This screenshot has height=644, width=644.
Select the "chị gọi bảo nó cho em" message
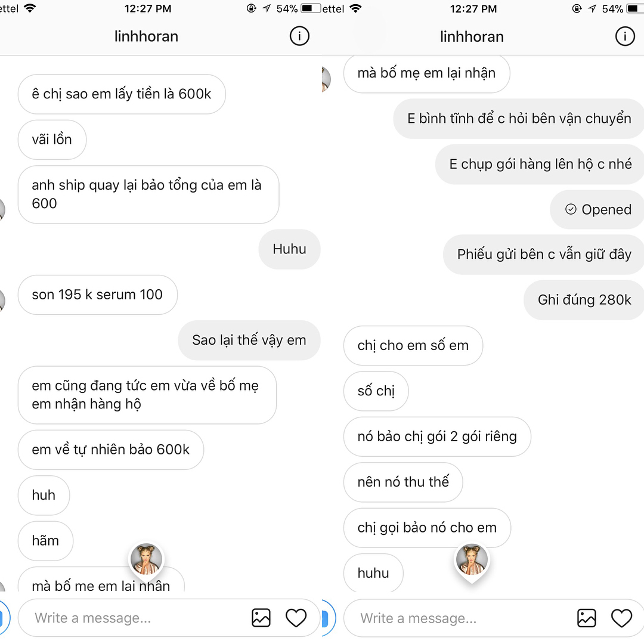coord(427,528)
